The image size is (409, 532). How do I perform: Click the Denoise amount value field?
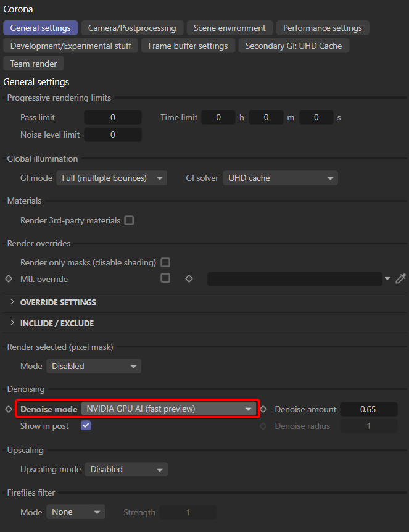[369, 409]
